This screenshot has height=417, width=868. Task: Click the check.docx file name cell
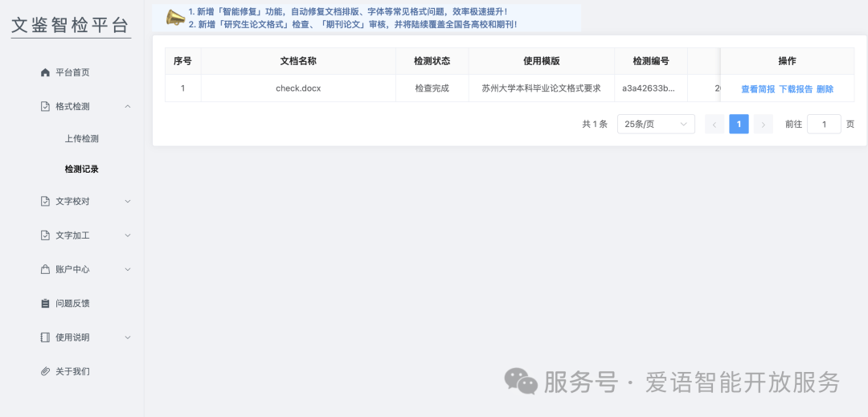298,88
